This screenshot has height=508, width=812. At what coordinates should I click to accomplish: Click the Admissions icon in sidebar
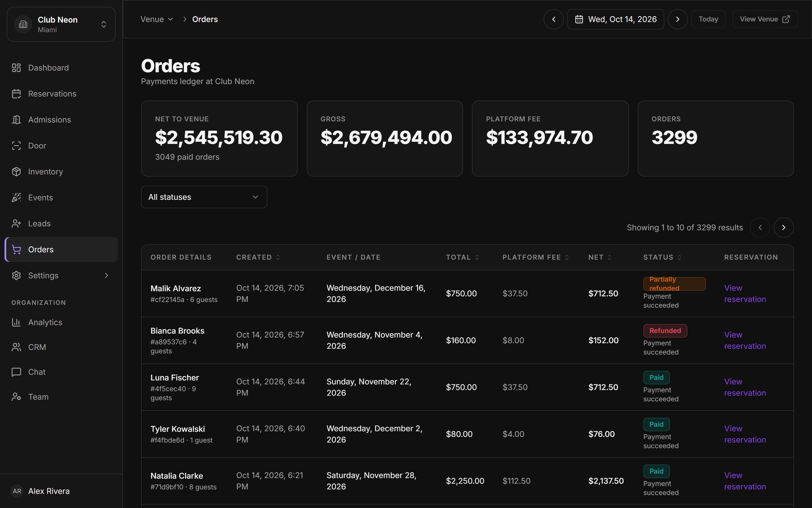click(16, 120)
